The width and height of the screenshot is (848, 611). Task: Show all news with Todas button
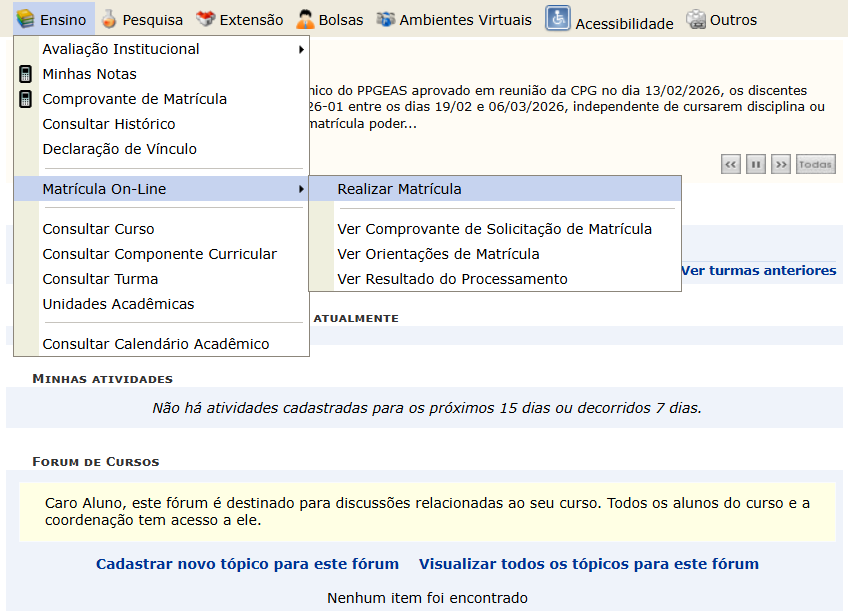815,164
